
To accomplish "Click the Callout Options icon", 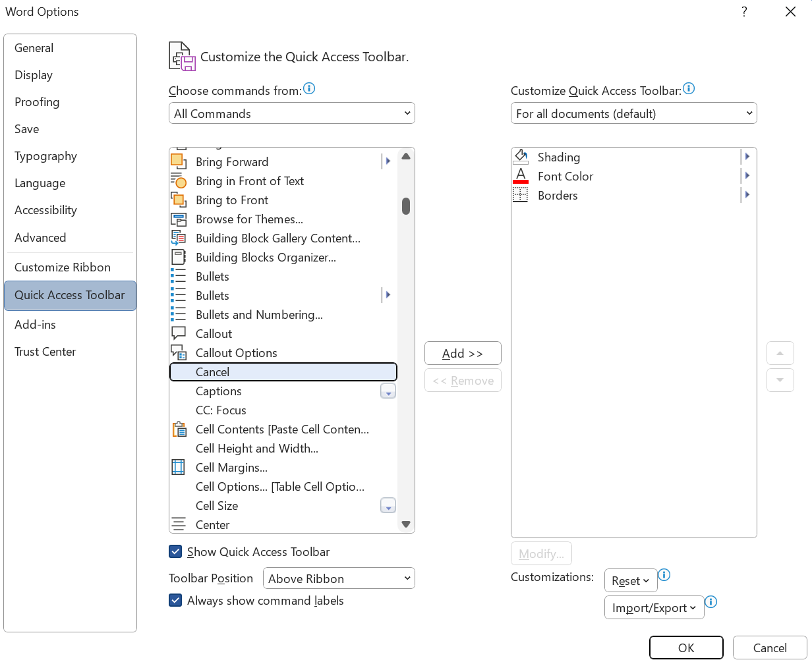I will [179, 352].
